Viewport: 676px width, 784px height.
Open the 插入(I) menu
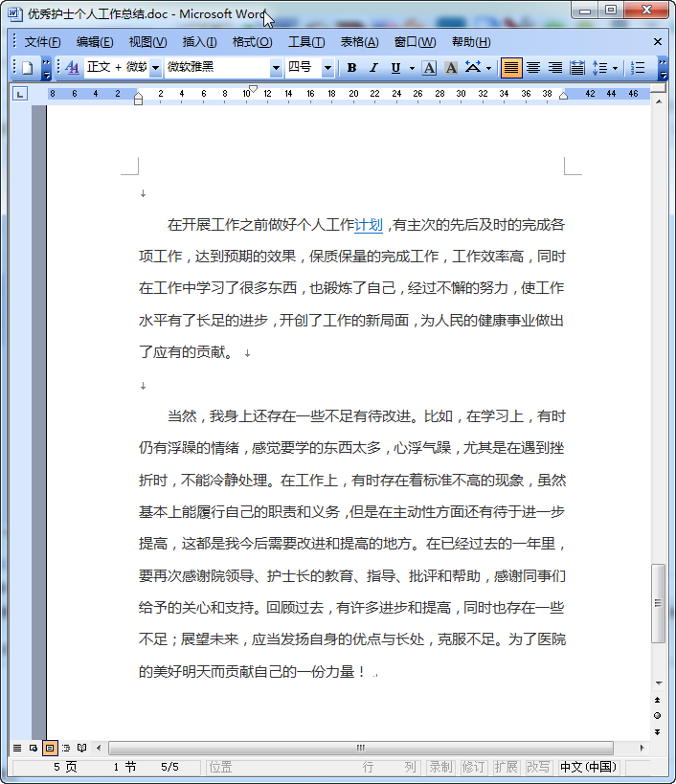click(x=199, y=42)
